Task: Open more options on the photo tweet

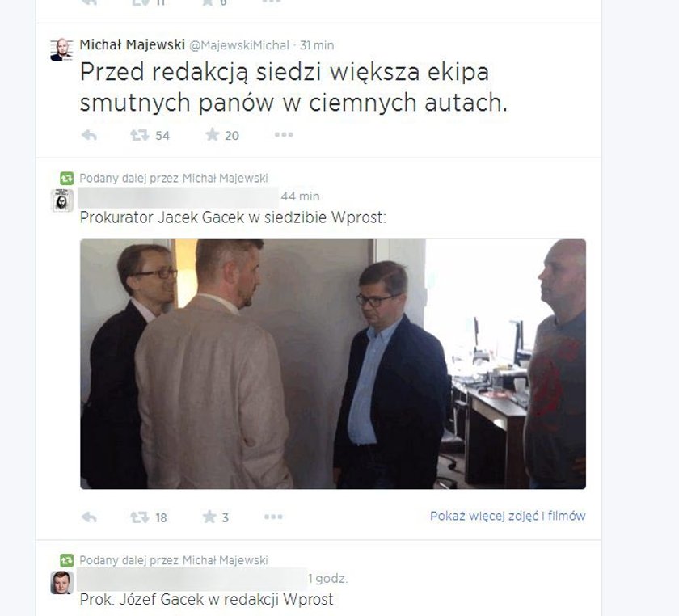Action: [273, 517]
